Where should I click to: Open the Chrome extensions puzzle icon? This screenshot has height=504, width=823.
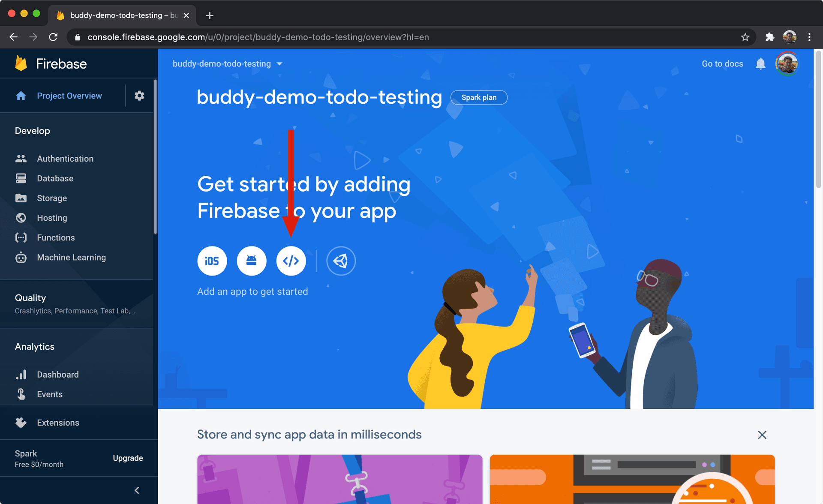click(770, 37)
